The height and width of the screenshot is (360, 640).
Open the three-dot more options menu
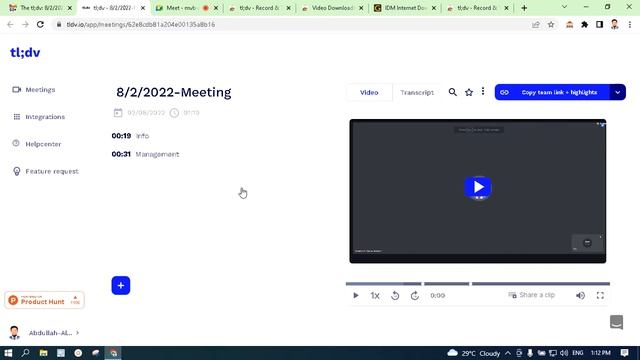483,91
